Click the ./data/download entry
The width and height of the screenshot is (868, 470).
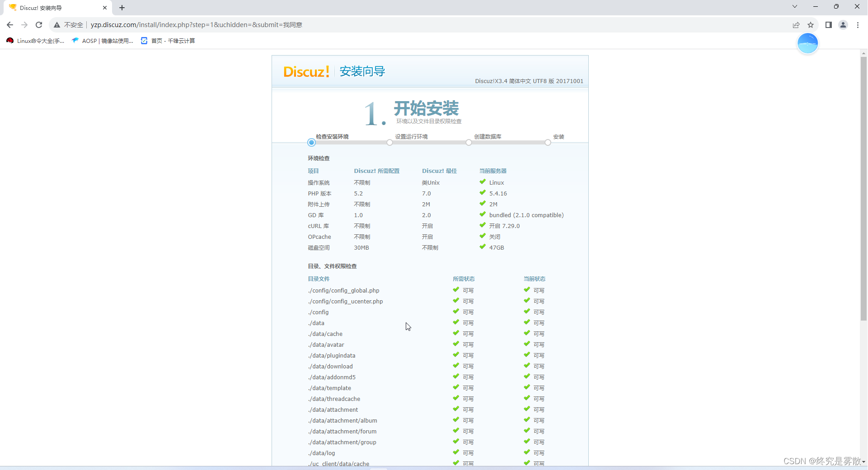pos(330,367)
